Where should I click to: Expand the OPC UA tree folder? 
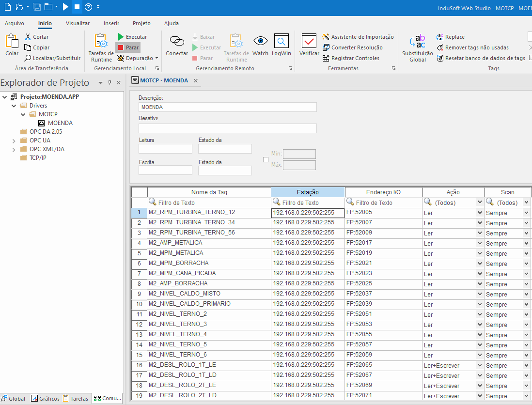[14, 141]
